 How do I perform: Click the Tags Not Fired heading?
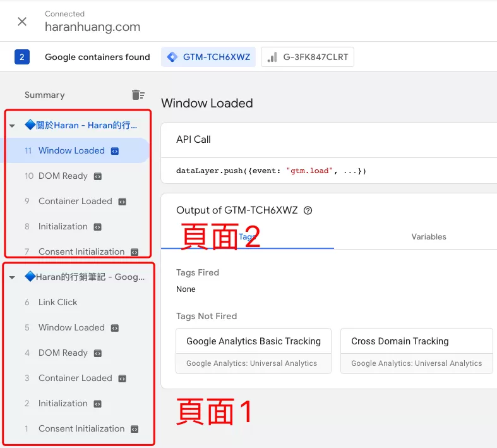coord(207,316)
